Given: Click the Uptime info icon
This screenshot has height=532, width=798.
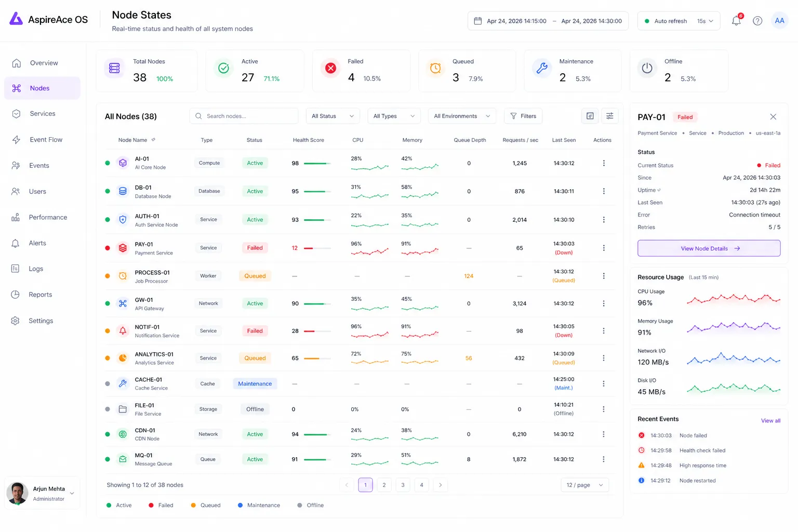Looking at the screenshot, I should click(659, 190).
